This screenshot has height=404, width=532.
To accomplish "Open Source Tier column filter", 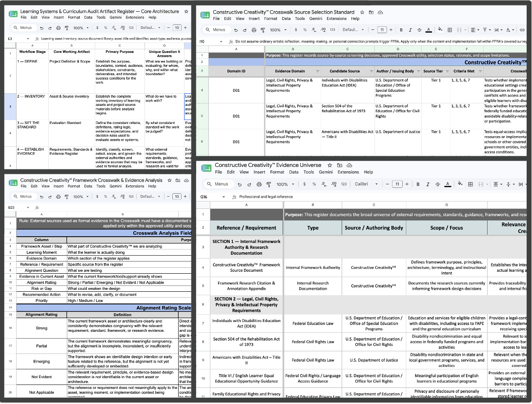I will click(447, 71).
